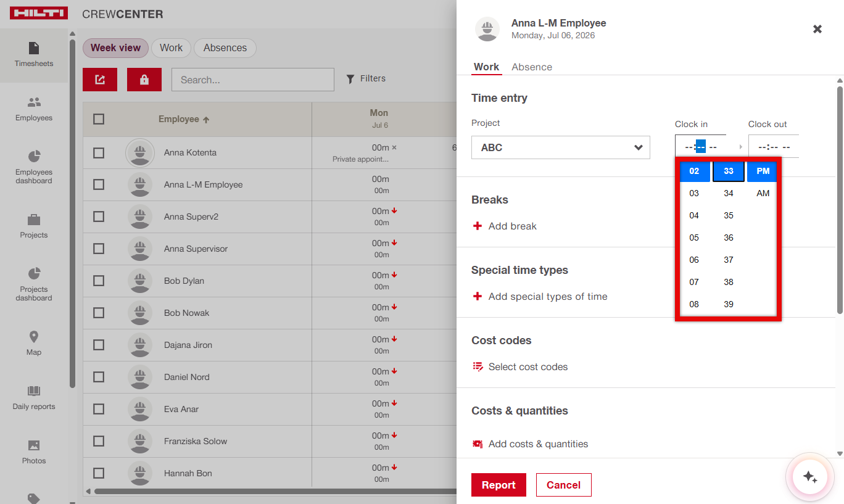Image resolution: width=844 pixels, height=504 pixels.
Task: Select hour 05 in time picker
Action: 694,238
